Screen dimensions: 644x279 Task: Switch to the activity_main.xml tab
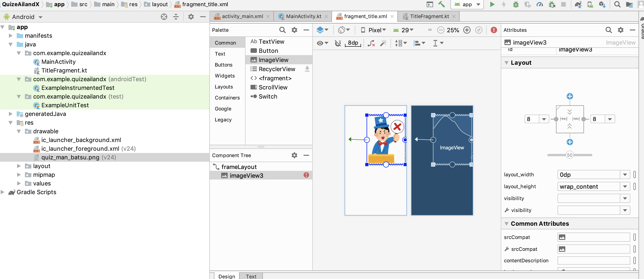click(x=242, y=16)
